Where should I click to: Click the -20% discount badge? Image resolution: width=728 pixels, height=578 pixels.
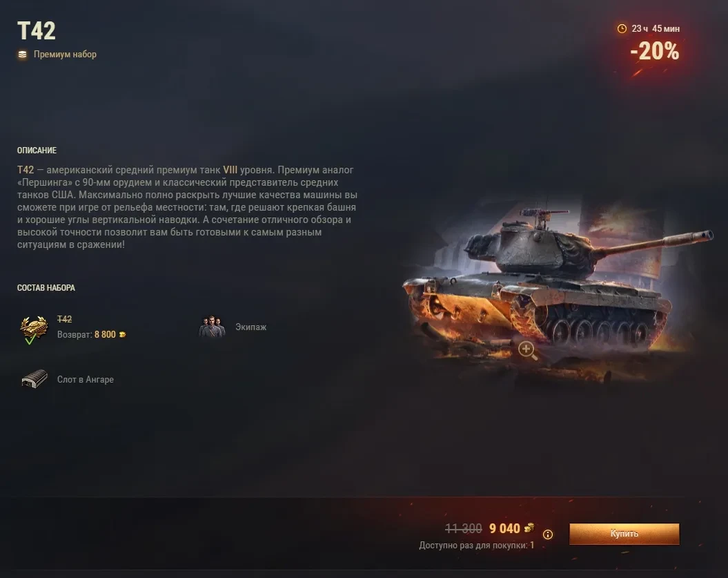[655, 51]
